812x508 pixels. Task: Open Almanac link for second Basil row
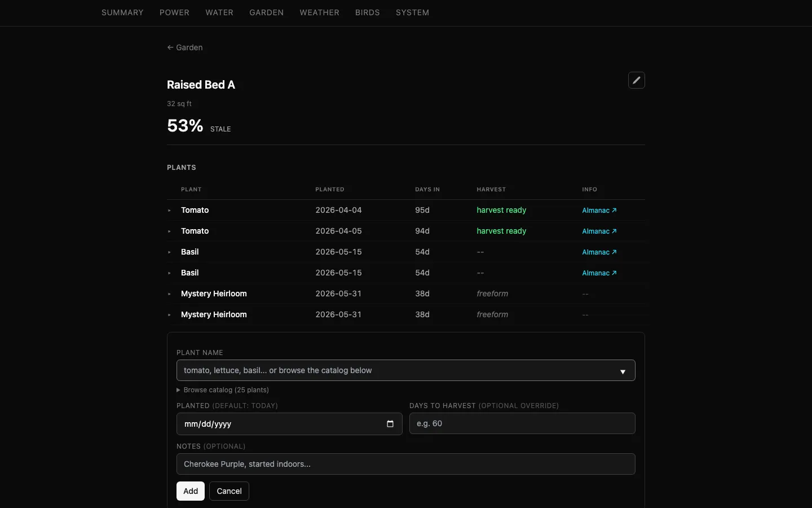point(599,273)
